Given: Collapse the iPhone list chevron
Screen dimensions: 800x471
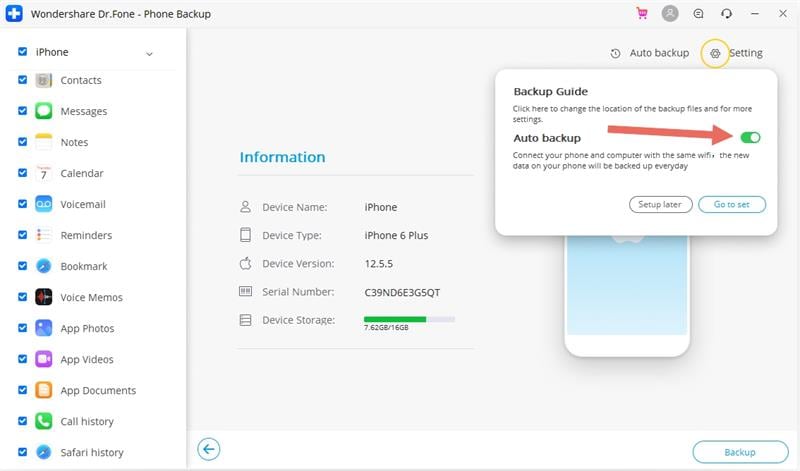Looking at the screenshot, I should pyautogui.click(x=149, y=54).
